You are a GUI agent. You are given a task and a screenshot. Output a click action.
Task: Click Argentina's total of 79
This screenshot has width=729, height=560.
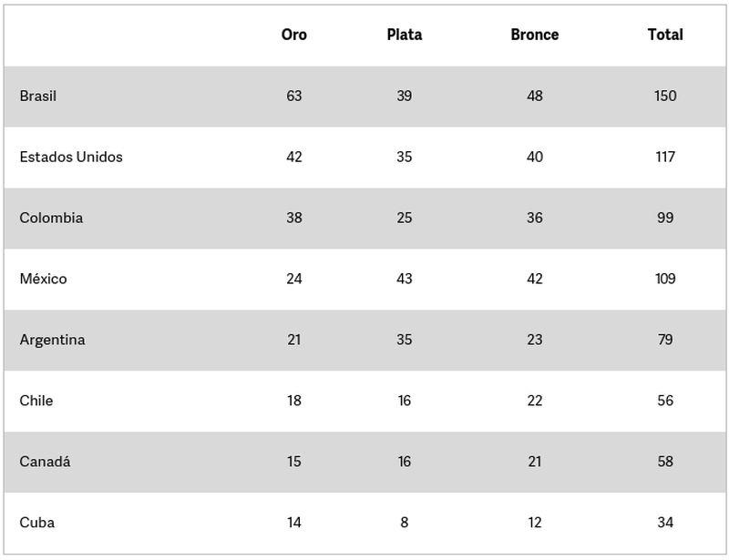coord(665,340)
